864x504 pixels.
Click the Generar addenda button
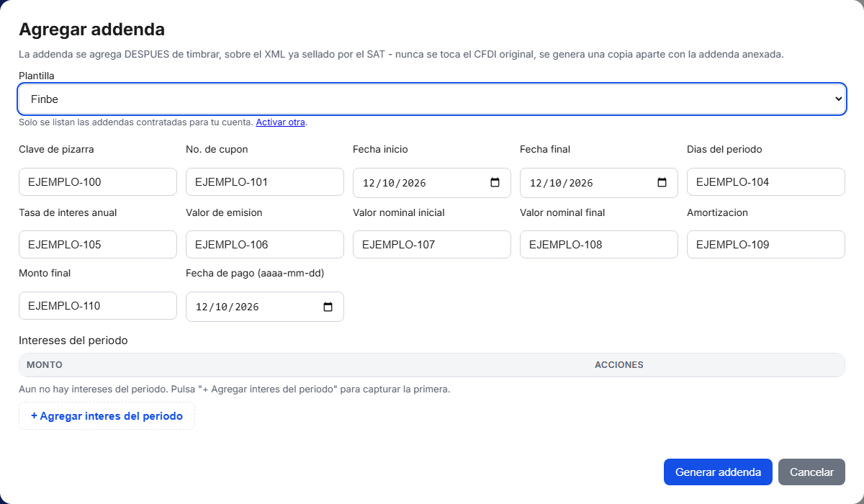(718, 472)
